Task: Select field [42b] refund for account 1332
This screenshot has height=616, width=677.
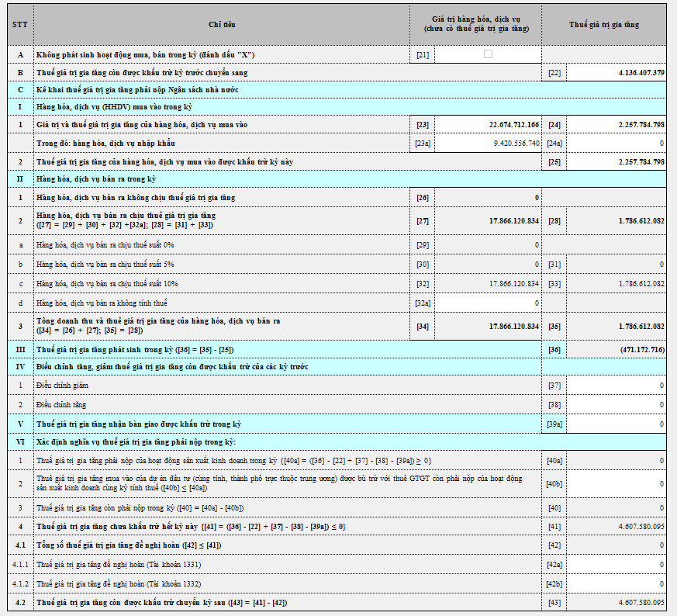Action: coord(616,584)
